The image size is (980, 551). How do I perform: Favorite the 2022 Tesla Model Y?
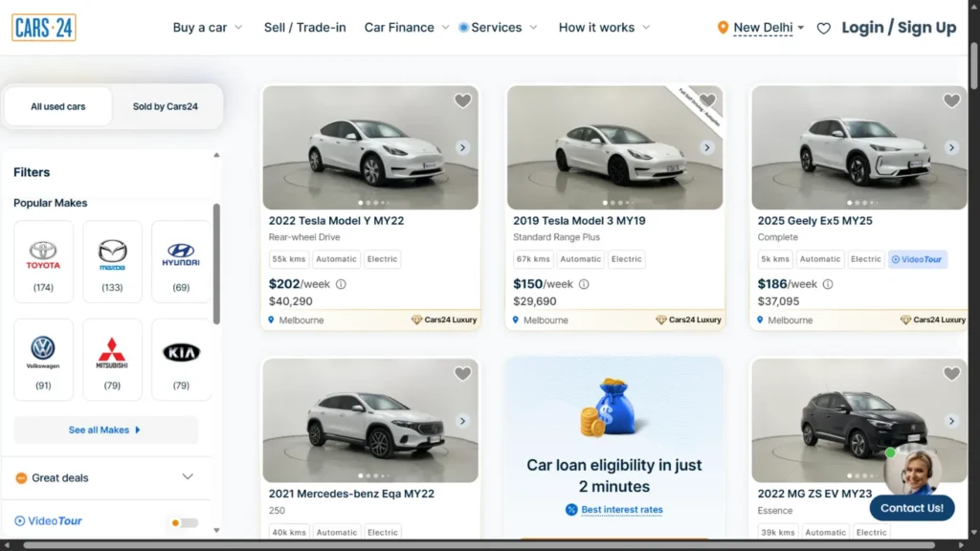(x=462, y=100)
